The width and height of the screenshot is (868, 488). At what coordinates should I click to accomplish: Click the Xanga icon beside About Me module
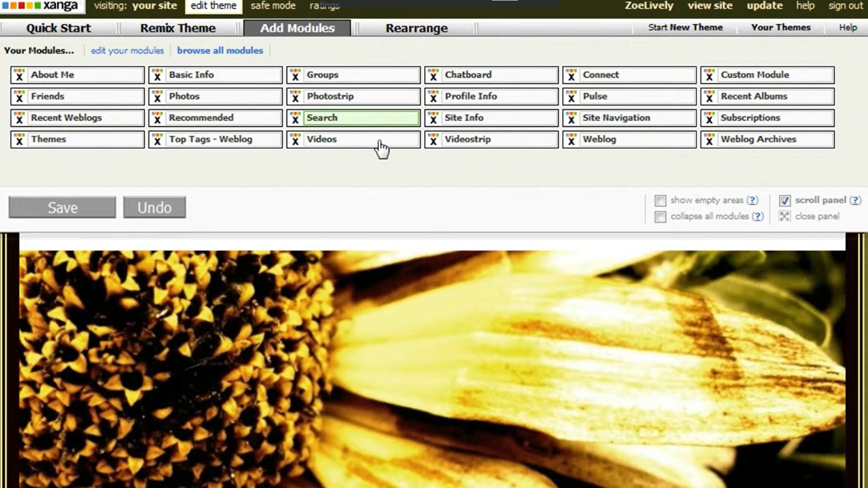[x=19, y=75]
